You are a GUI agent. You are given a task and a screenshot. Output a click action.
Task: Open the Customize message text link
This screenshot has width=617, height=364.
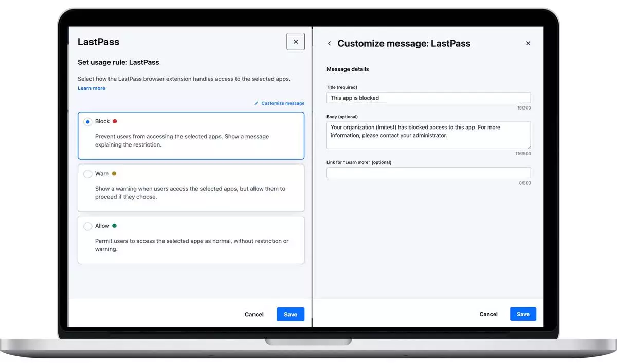coord(283,103)
